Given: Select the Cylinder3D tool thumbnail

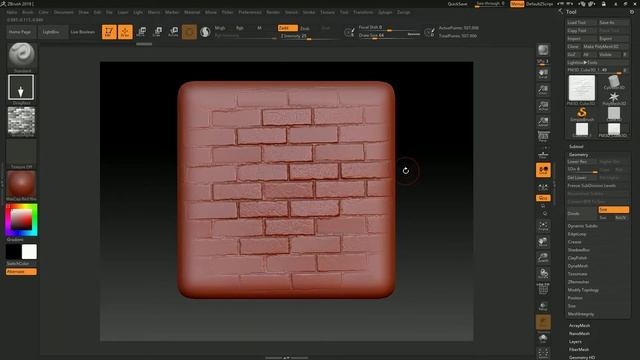Looking at the screenshot, I should click(x=613, y=82).
